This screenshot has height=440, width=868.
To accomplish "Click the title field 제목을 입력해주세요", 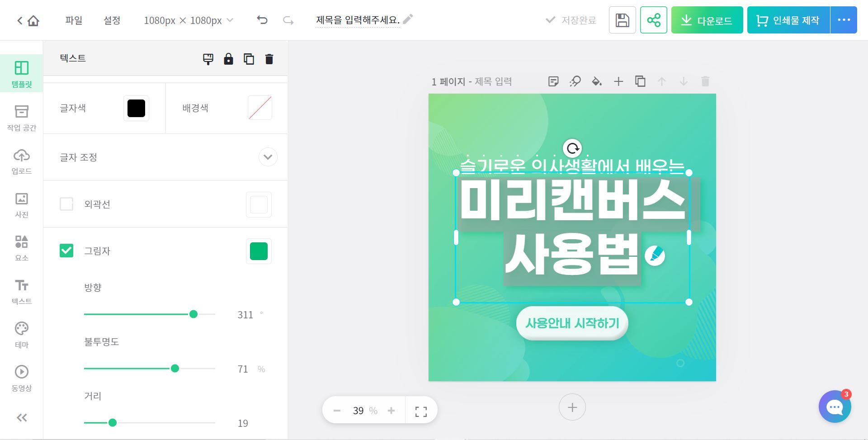I will pyautogui.click(x=358, y=20).
